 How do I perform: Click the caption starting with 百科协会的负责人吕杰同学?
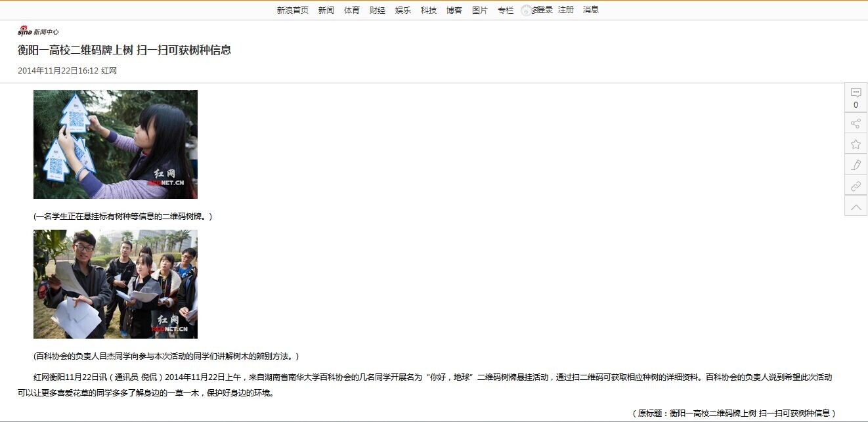click(x=166, y=356)
